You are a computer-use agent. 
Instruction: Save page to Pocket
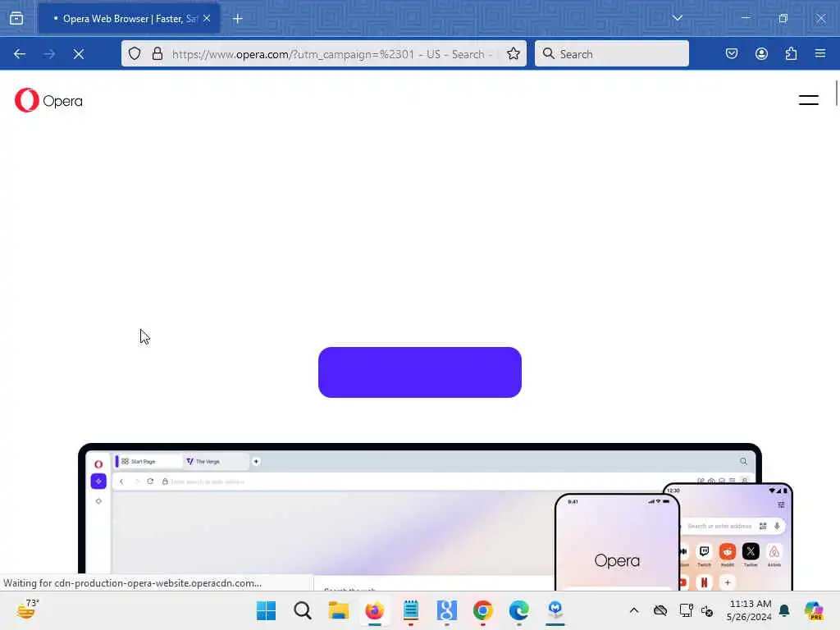coord(732,53)
